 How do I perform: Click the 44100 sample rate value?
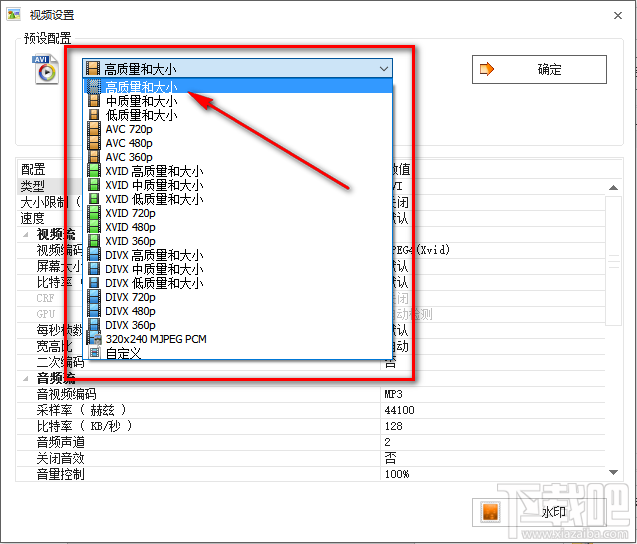399,410
